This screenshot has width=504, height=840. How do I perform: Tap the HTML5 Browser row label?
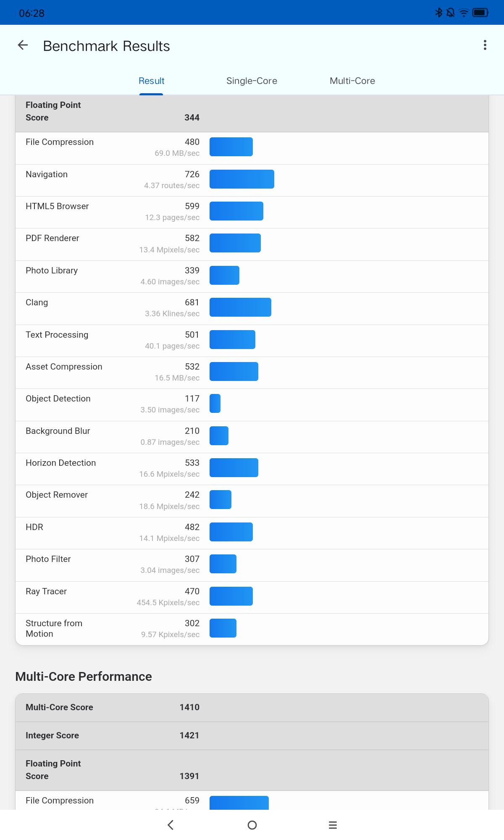(57, 206)
